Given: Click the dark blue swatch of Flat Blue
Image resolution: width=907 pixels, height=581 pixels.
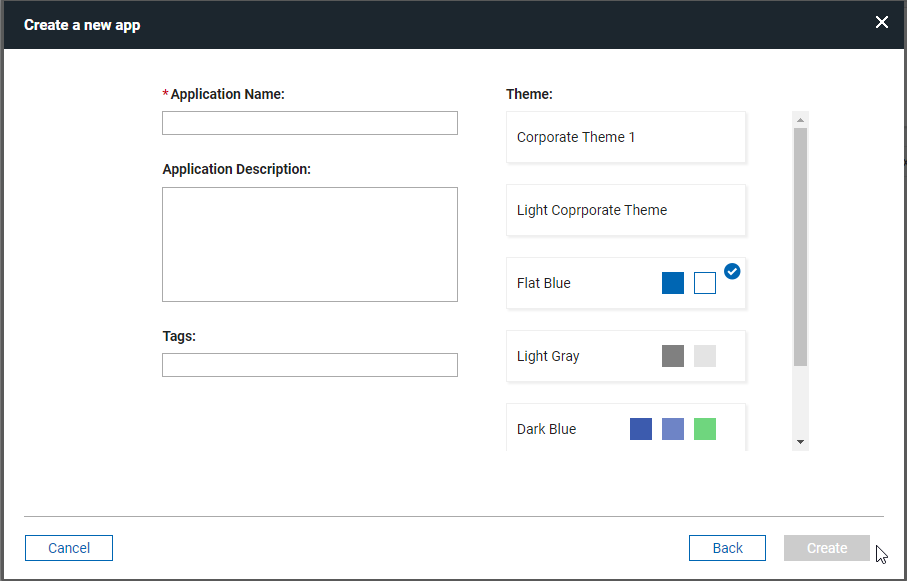Looking at the screenshot, I should coord(672,283).
